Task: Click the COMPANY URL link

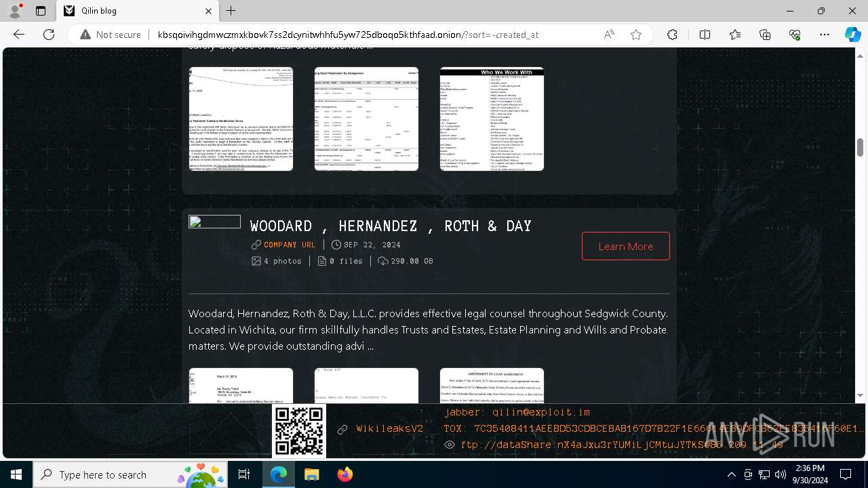Action: [x=290, y=245]
